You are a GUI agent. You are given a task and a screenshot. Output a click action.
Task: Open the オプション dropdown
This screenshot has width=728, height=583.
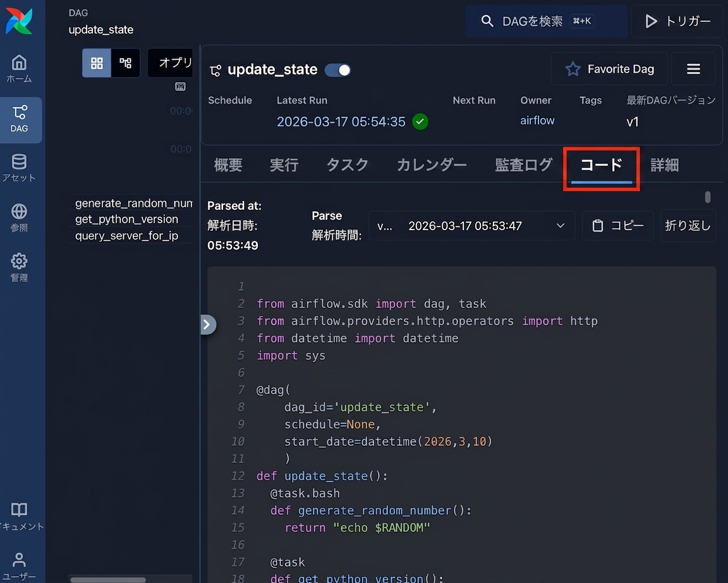(x=170, y=63)
